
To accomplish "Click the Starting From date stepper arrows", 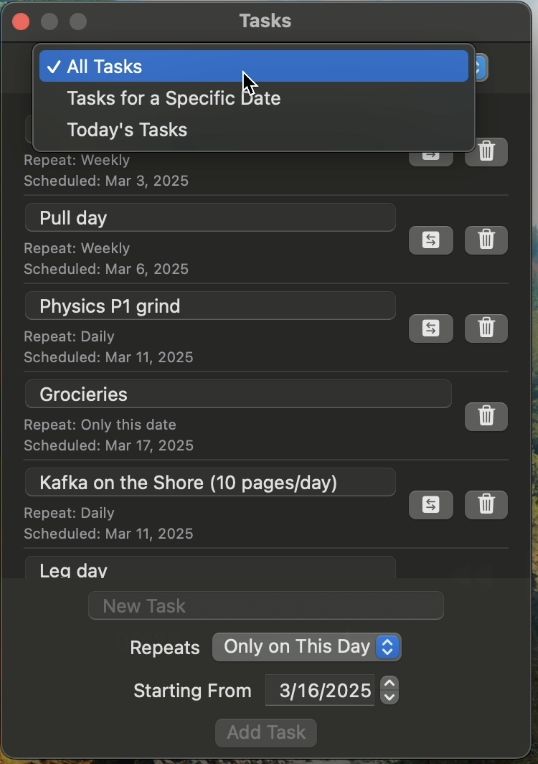I will coord(389,690).
